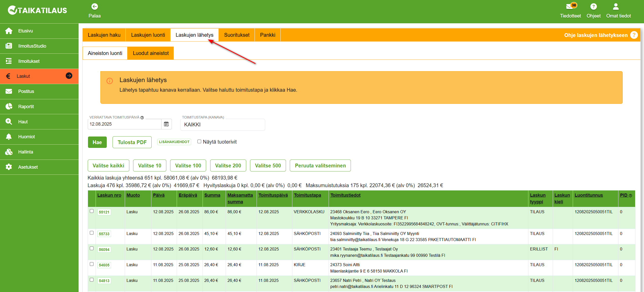Image resolution: width=644 pixels, height=292 pixels.
Task: Click info icon in Laskujen lähetys notice
Action: click(110, 81)
